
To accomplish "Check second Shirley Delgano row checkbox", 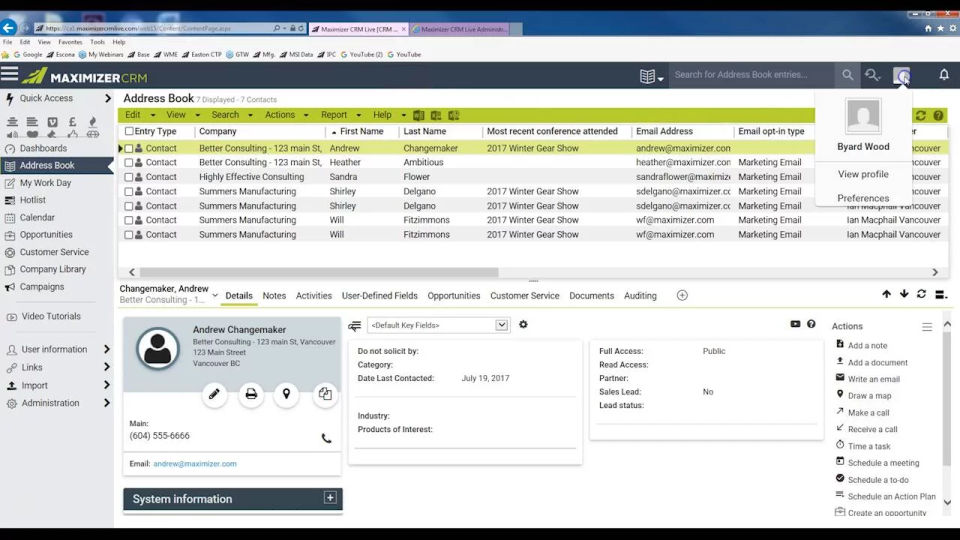I will click(x=129, y=206).
